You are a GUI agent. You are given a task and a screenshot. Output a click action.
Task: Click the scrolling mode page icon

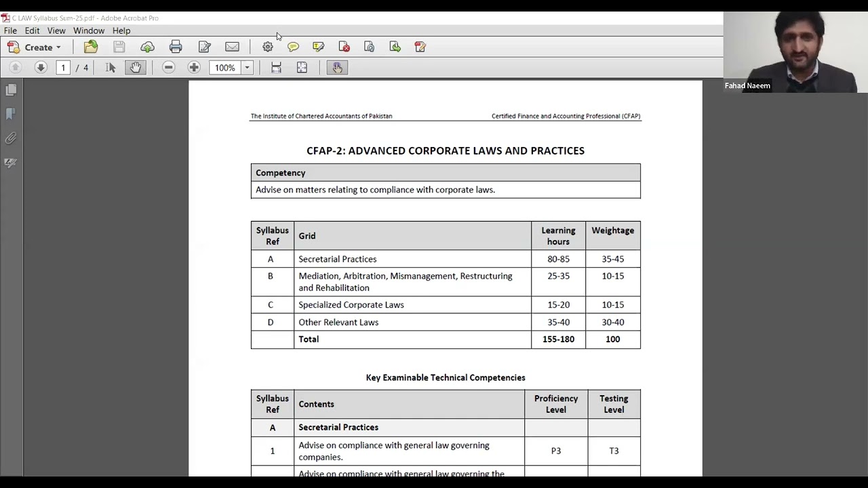click(276, 68)
